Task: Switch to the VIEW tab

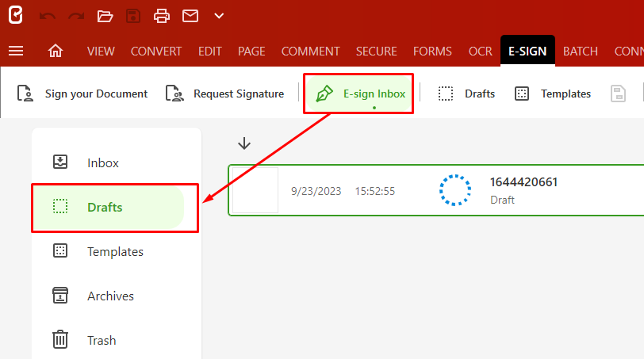Action: tap(101, 52)
